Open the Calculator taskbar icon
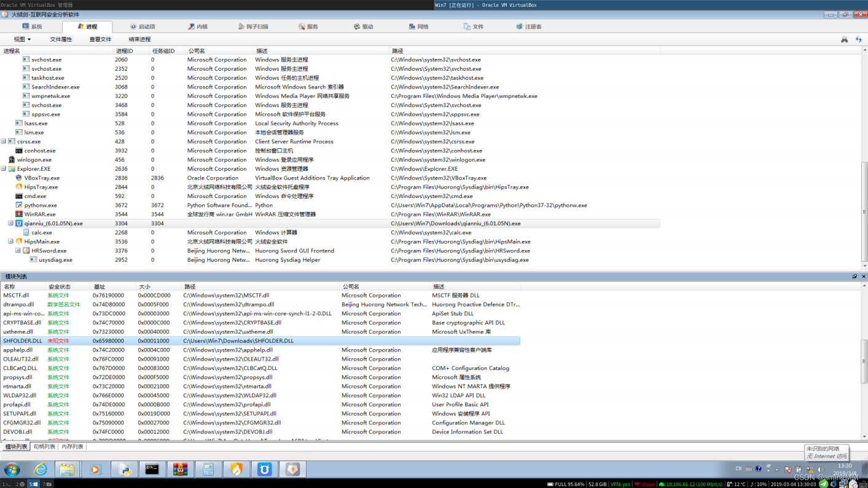This screenshot has height=488, width=868. tap(208, 470)
